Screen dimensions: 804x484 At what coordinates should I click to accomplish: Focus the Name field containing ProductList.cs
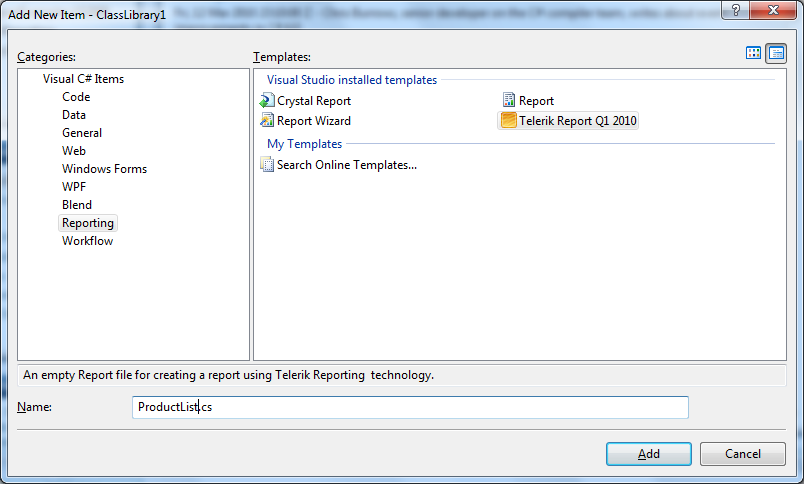[410, 407]
